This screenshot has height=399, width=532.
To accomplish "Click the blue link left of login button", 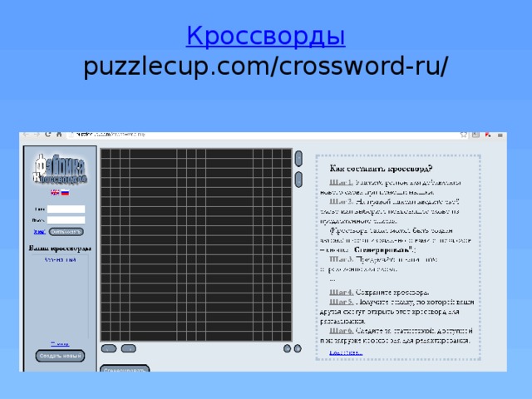I will (39, 232).
